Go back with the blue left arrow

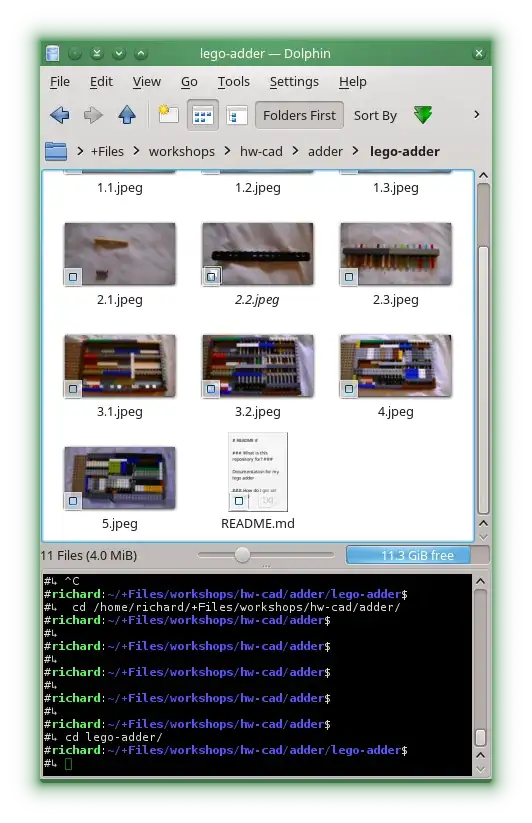pos(60,115)
